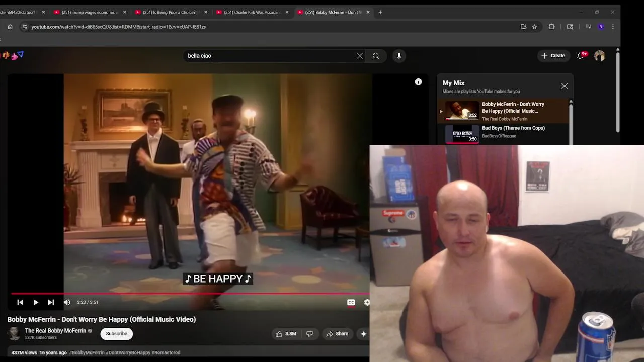Play the paused YouTube video
Screen dimensions: 644x362
[x=36, y=302]
